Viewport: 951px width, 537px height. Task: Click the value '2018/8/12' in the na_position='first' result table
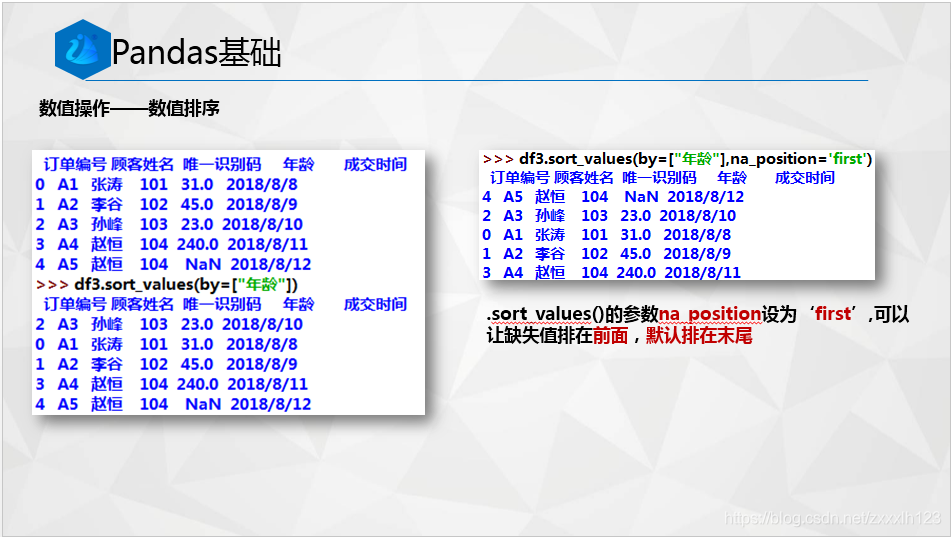click(705, 197)
